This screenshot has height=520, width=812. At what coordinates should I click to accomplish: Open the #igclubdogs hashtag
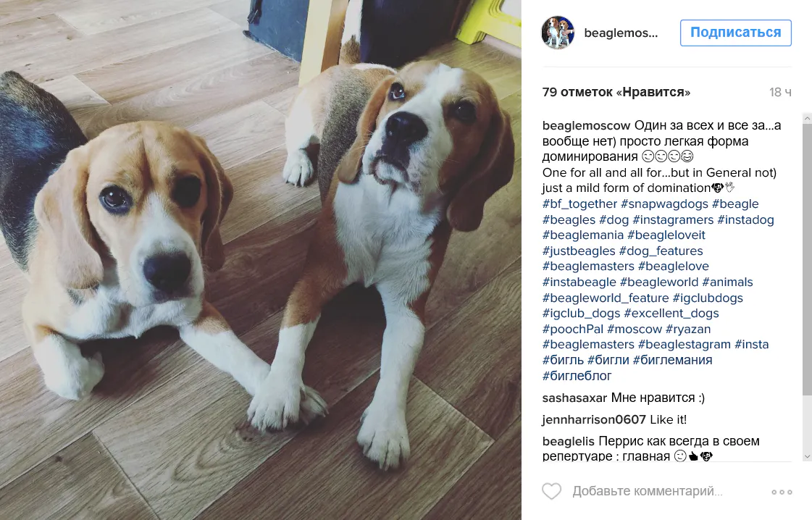click(x=708, y=298)
